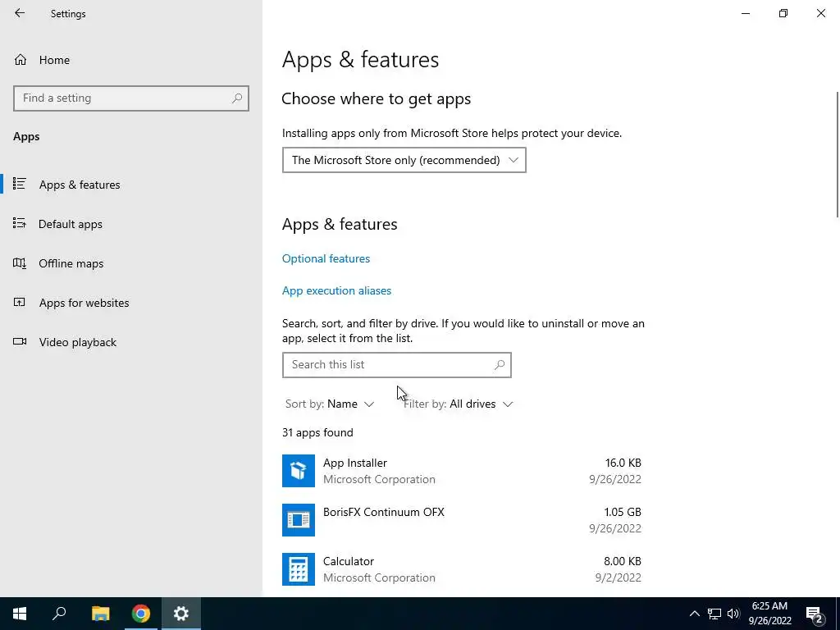Open the Action Center notifications icon
The height and width of the screenshot is (630, 840).
coord(815,614)
